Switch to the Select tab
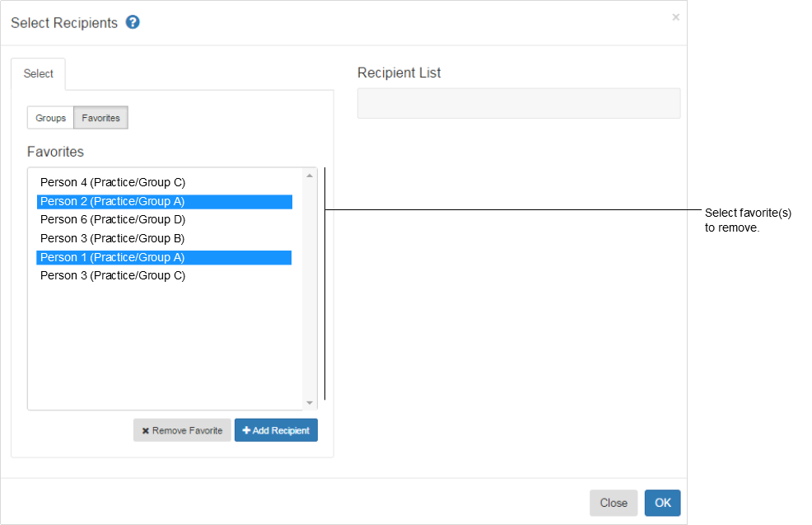The image size is (812, 525). tap(39, 74)
